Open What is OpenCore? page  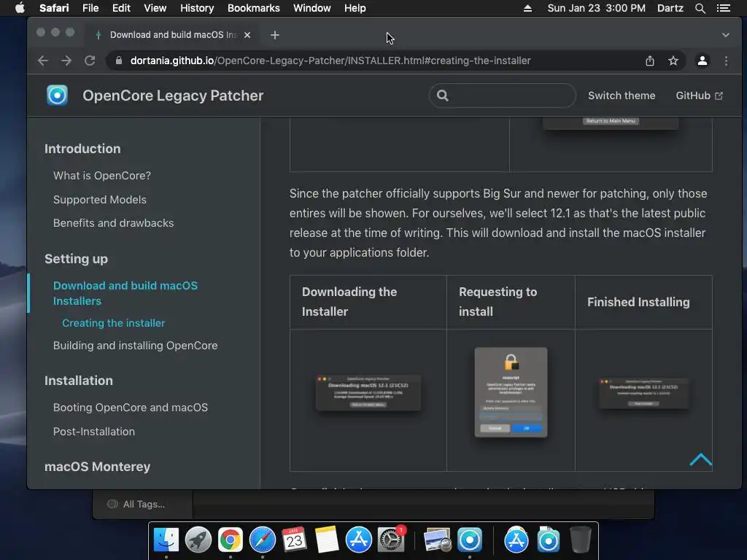(x=102, y=176)
